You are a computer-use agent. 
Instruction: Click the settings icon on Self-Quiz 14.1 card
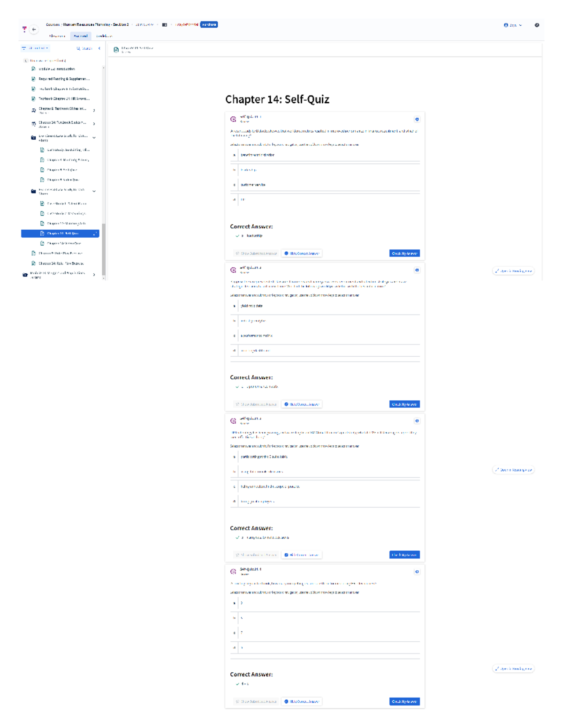[417, 120]
